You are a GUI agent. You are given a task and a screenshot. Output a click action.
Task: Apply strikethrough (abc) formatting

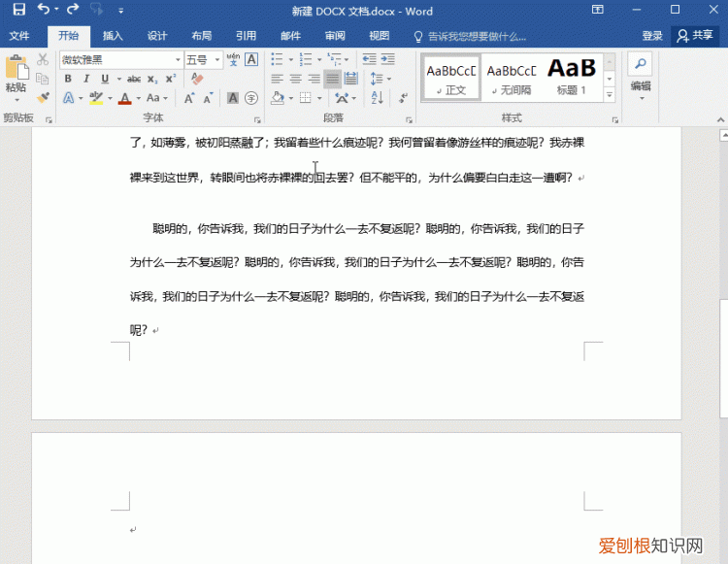[x=134, y=79]
